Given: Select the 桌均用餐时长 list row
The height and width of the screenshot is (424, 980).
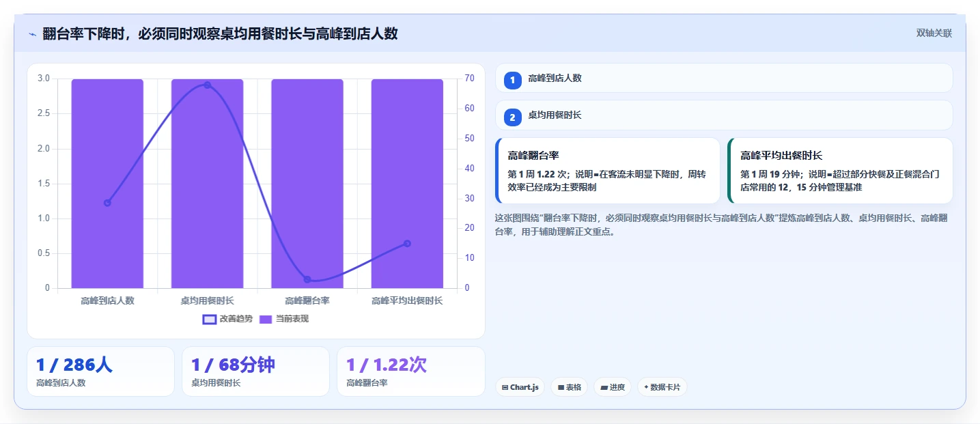Looking at the screenshot, I should click(724, 115).
